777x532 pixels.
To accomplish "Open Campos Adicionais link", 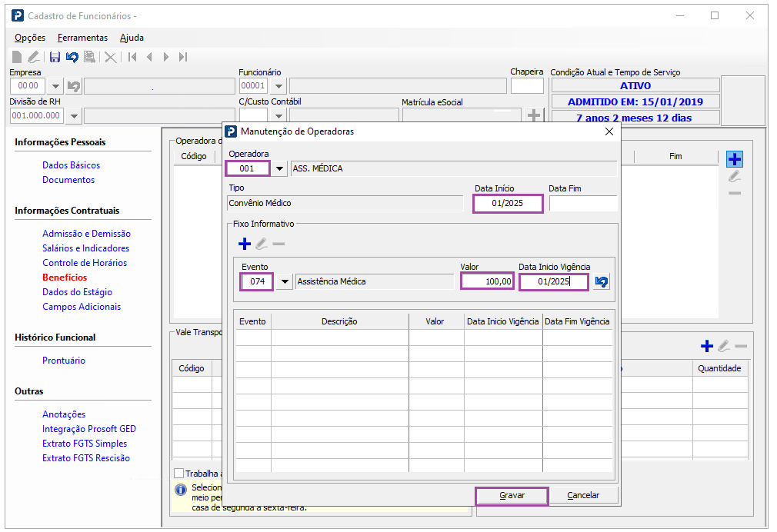I will point(82,307).
